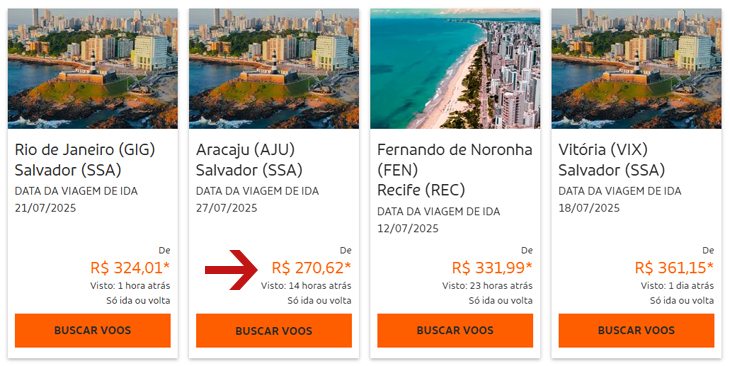Click Buscar Voos for Fernando de Noronha flight
The height and width of the screenshot is (366, 730).
pyautogui.click(x=455, y=331)
